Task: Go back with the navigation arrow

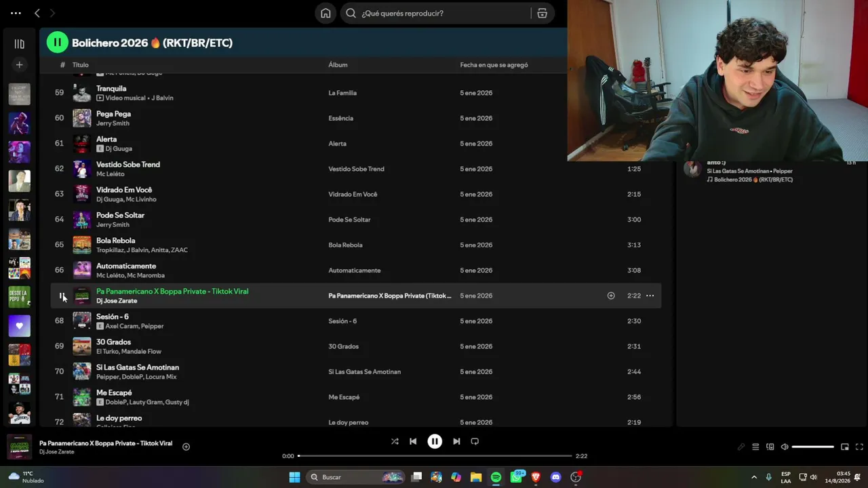Action: (37, 13)
